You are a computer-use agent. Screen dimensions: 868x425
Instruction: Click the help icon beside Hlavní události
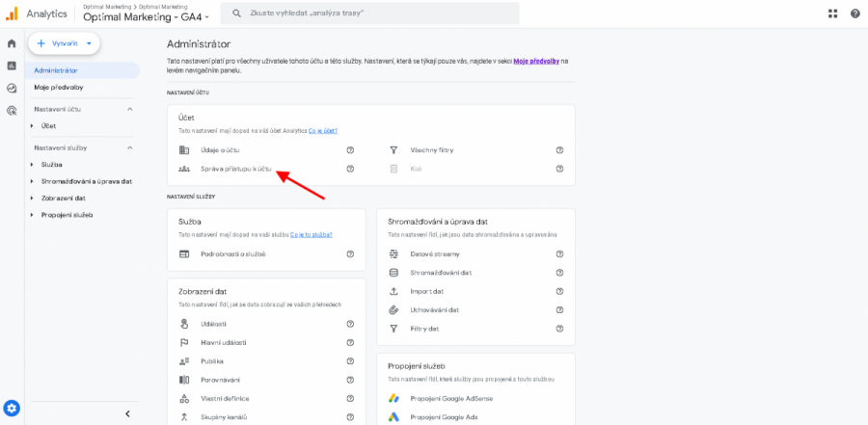[350, 342]
